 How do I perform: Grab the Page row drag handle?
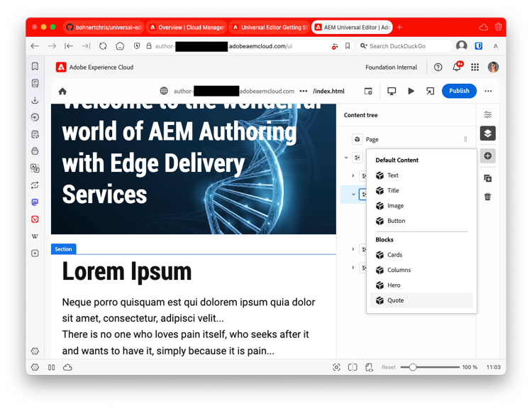pyautogui.click(x=465, y=139)
